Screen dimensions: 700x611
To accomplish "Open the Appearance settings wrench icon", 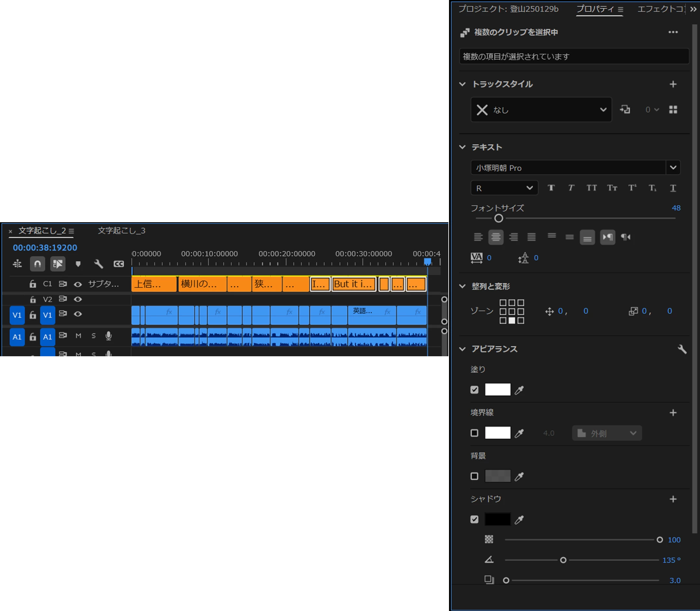I will tap(682, 349).
